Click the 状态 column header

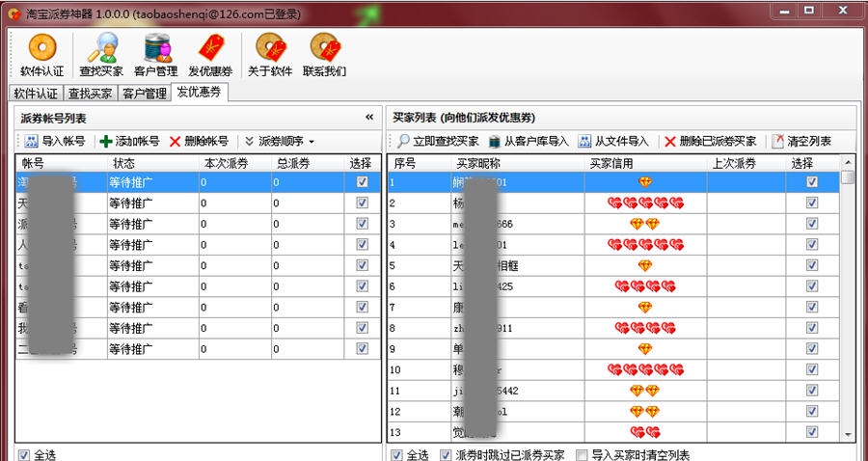point(152,163)
